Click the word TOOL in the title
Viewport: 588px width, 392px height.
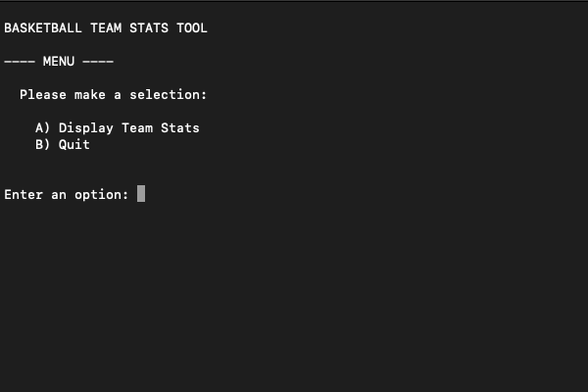[192, 28]
